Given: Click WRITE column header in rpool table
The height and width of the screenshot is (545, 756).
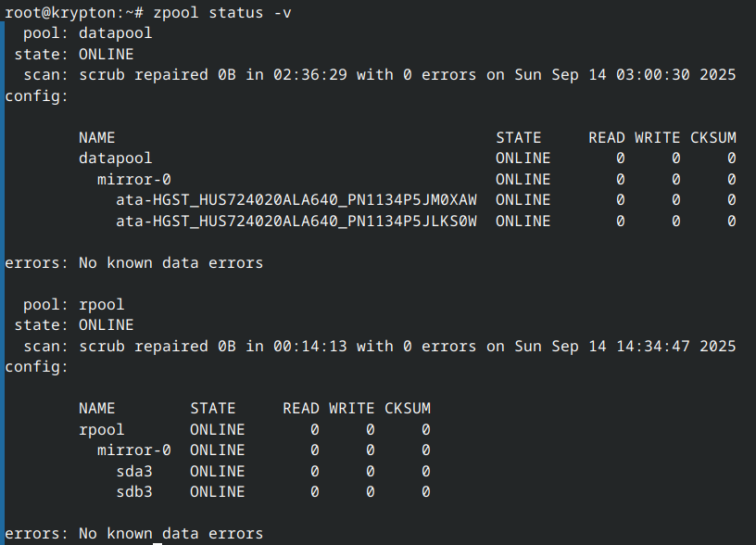Looking at the screenshot, I should (351, 409).
